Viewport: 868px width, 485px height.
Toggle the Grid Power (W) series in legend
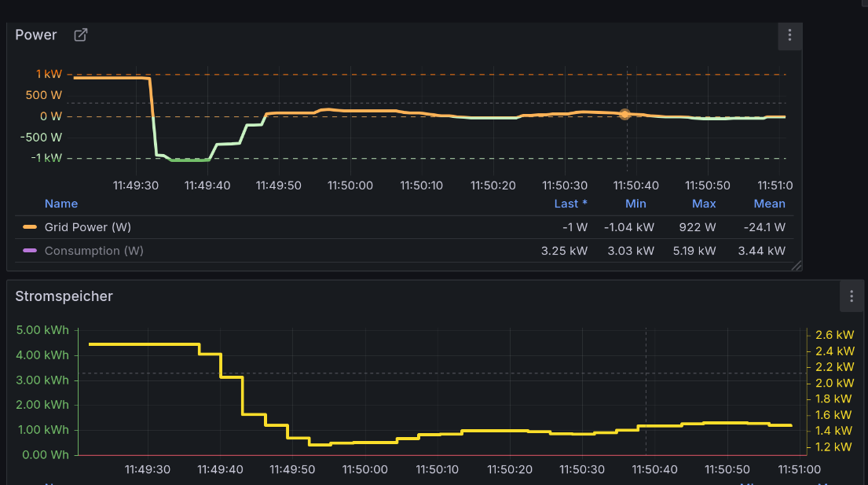point(87,227)
